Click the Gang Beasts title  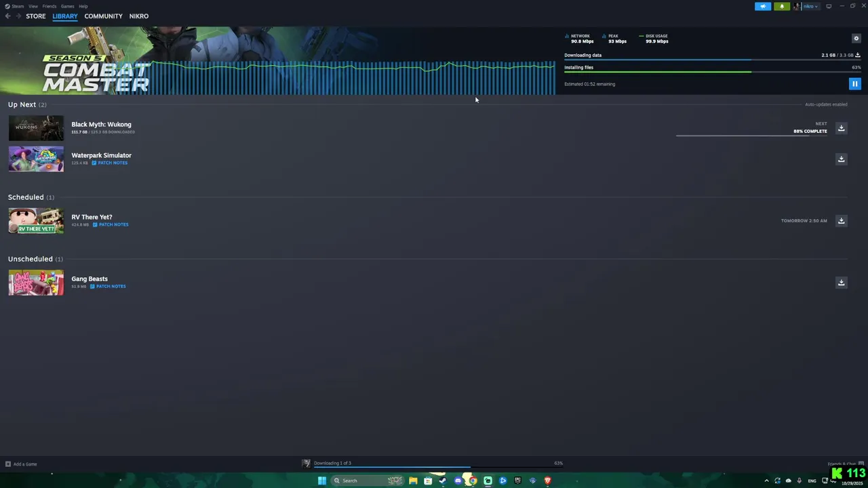pyautogui.click(x=90, y=279)
